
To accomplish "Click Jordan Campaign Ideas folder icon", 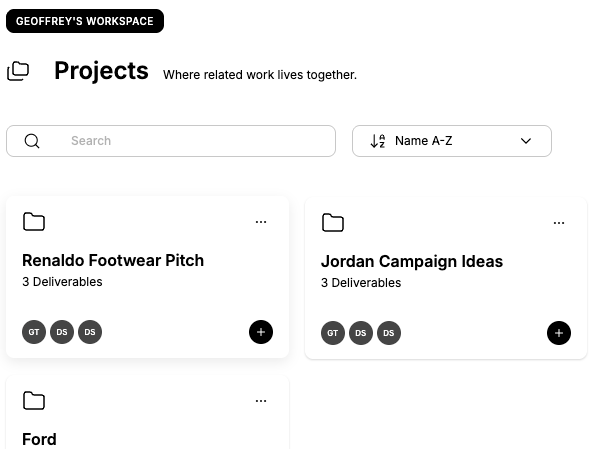I will click(x=333, y=222).
